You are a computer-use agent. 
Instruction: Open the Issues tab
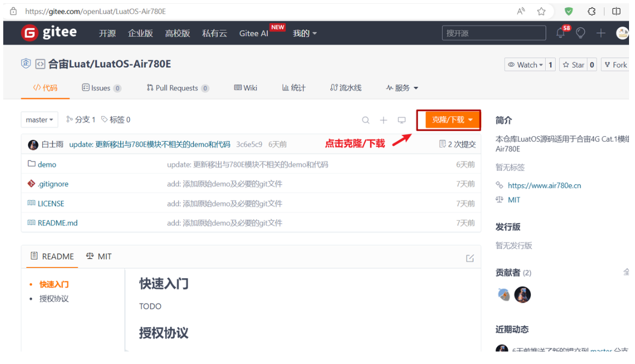click(x=101, y=88)
